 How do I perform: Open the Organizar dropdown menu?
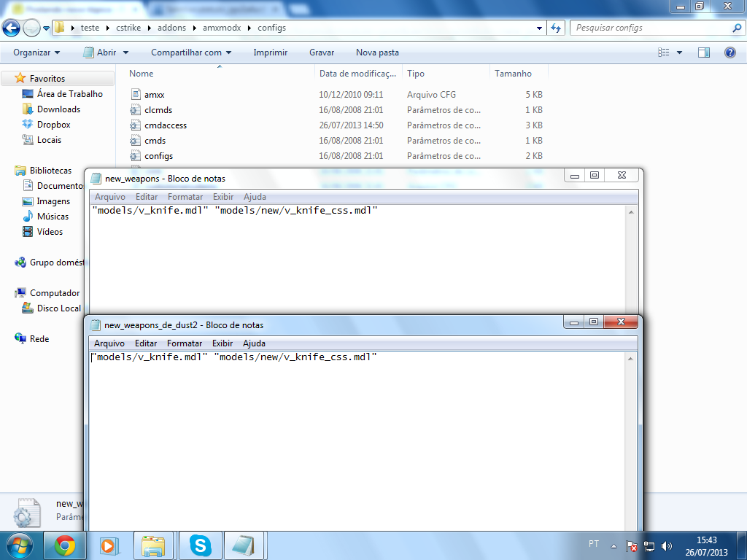[x=33, y=52]
